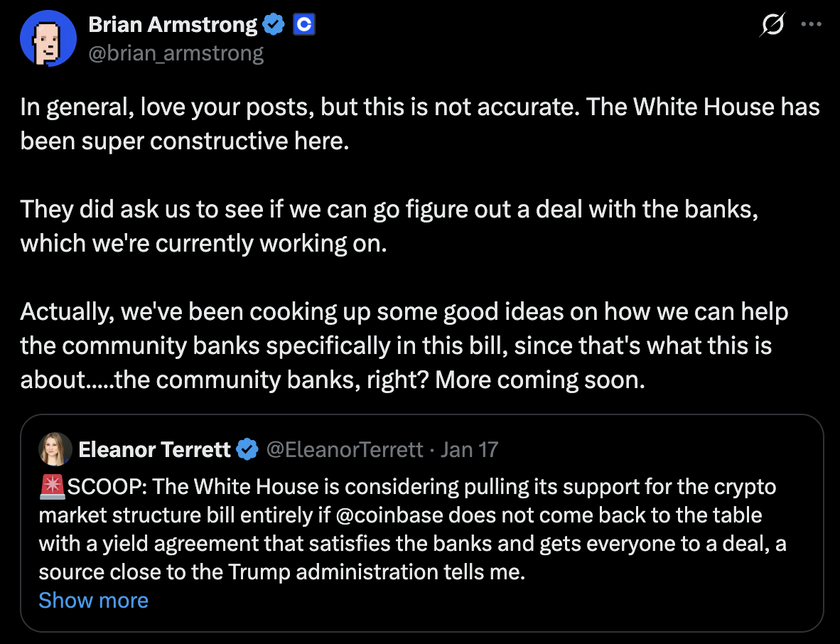Click Brian Armstrong's blue verified badge
840x644 pixels.
pyautogui.click(x=274, y=26)
